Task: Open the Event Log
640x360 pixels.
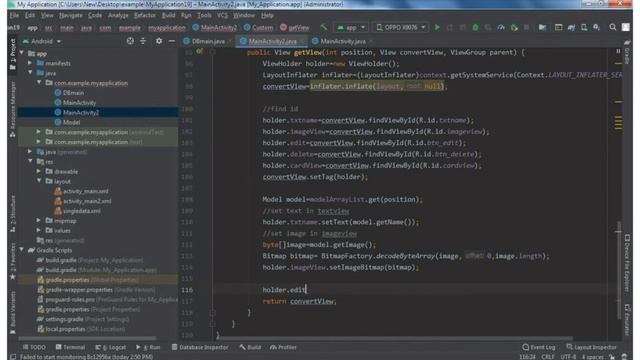Action: click(539, 347)
